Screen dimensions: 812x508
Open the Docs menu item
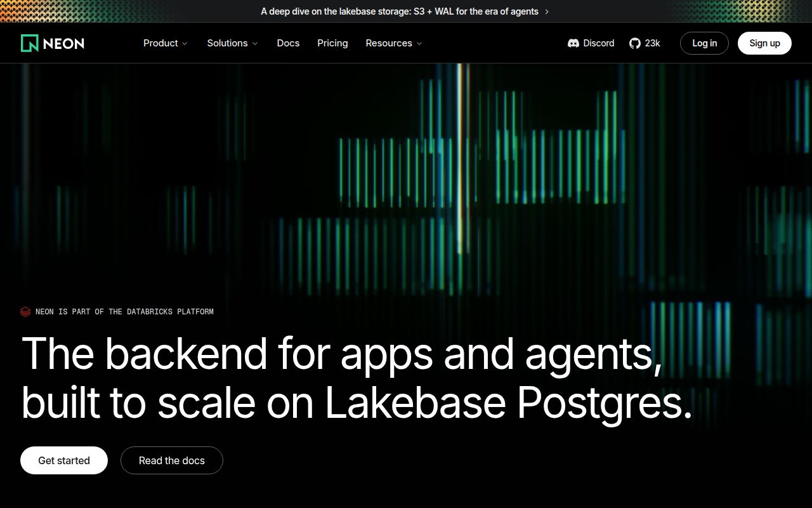pos(288,43)
